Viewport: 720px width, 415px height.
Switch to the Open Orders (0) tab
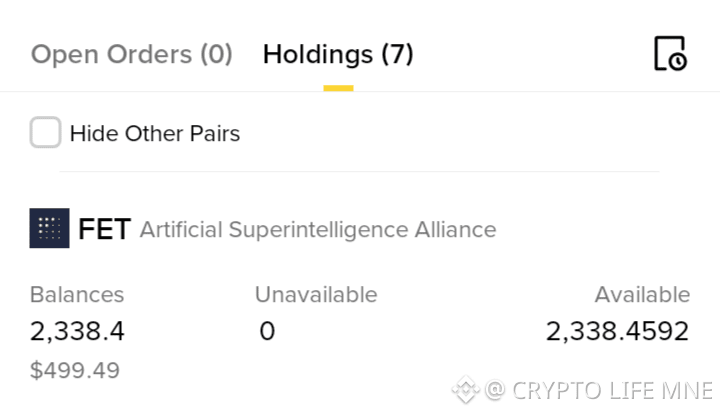tap(132, 54)
